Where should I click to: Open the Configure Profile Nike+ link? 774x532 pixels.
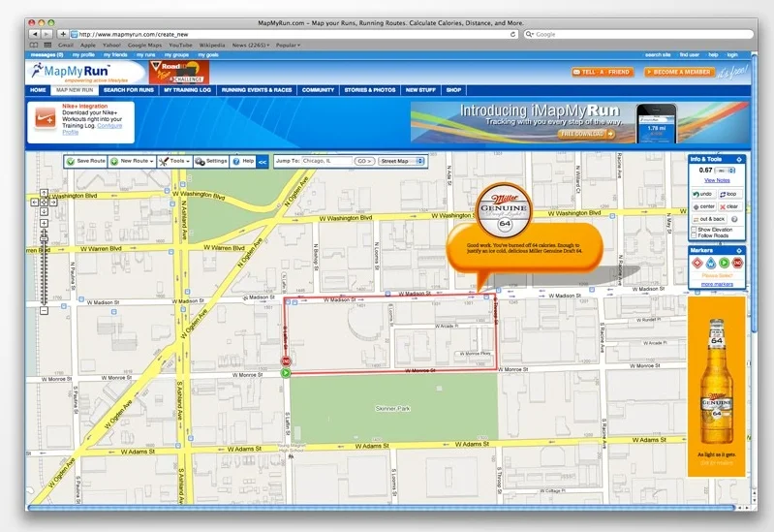(x=96, y=129)
